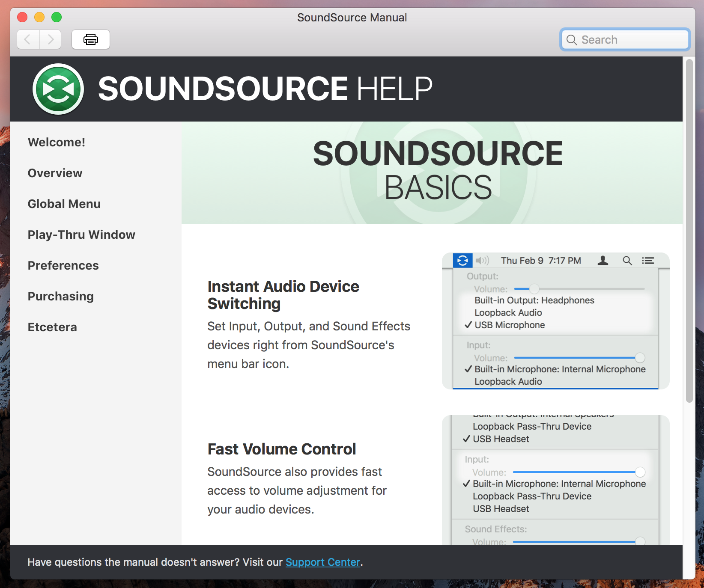Viewport: 704px width, 588px height.
Task: Click the SoundSource green logo icon
Action: pyautogui.click(x=58, y=89)
